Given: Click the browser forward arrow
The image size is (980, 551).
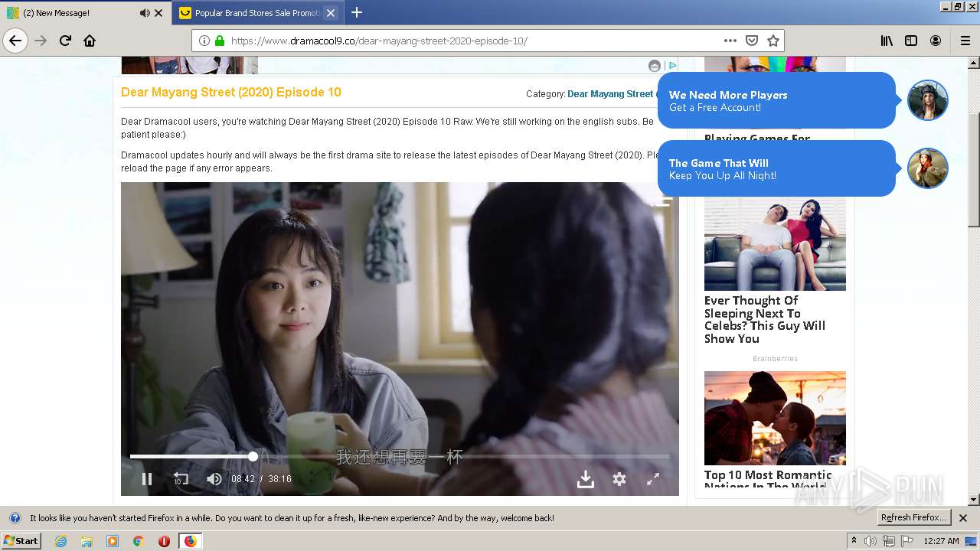Looking at the screenshot, I should [x=41, y=41].
